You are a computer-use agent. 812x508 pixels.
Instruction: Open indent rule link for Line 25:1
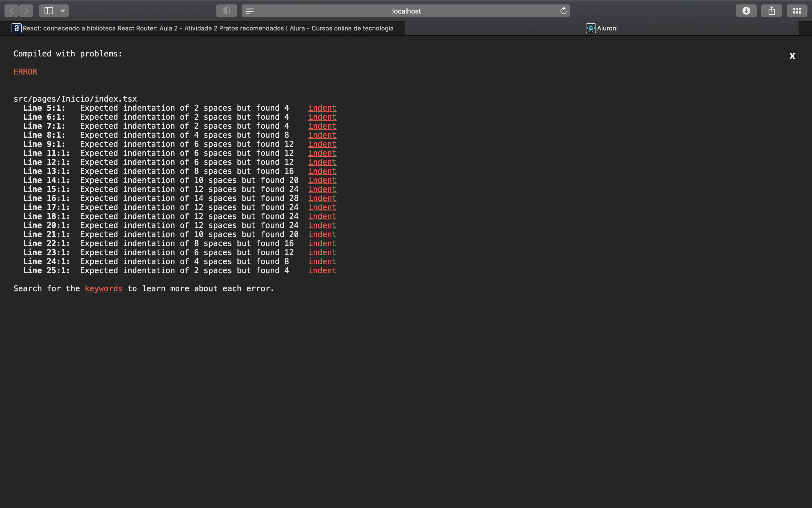click(322, 270)
